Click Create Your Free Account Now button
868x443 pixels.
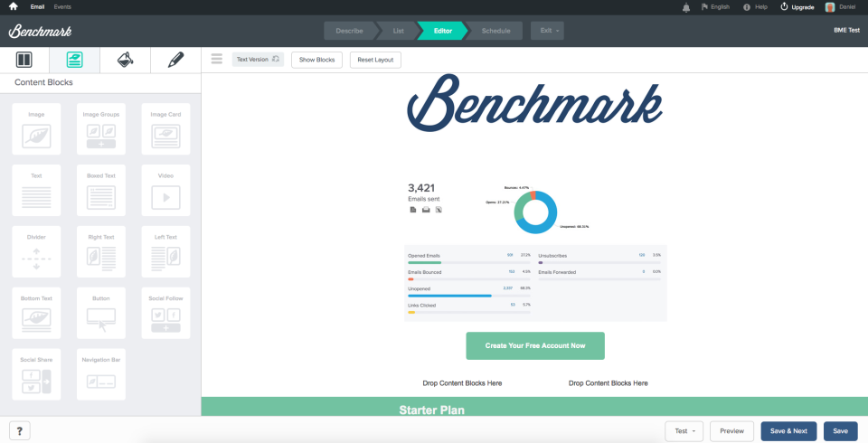pos(535,345)
